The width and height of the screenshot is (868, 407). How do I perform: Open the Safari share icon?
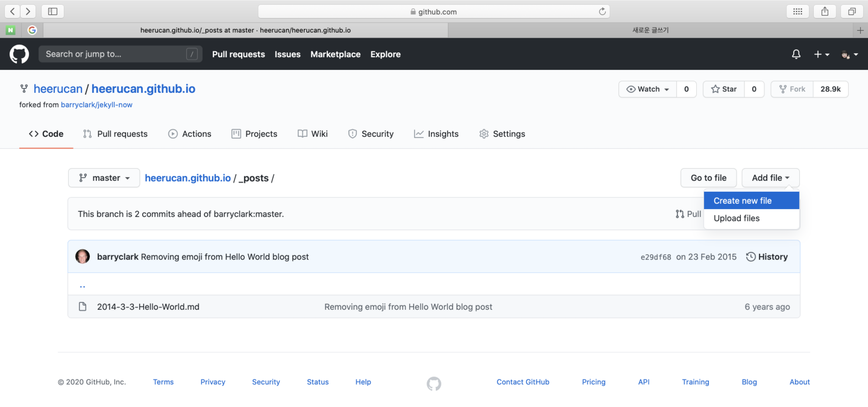coord(825,11)
